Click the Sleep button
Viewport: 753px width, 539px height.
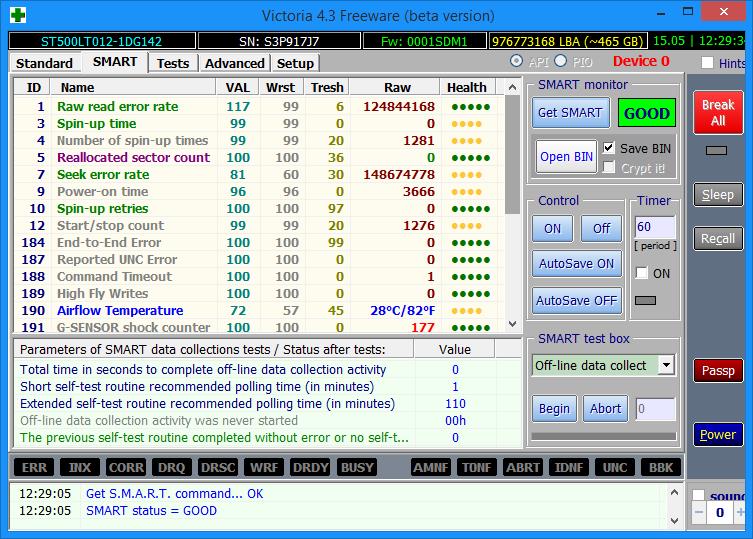click(x=718, y=195)
